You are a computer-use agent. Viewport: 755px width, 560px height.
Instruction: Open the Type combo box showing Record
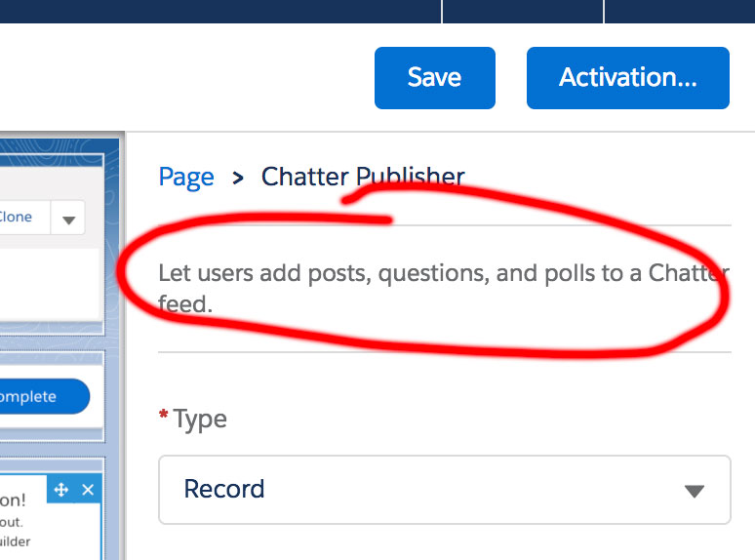(x=444, y=489)
